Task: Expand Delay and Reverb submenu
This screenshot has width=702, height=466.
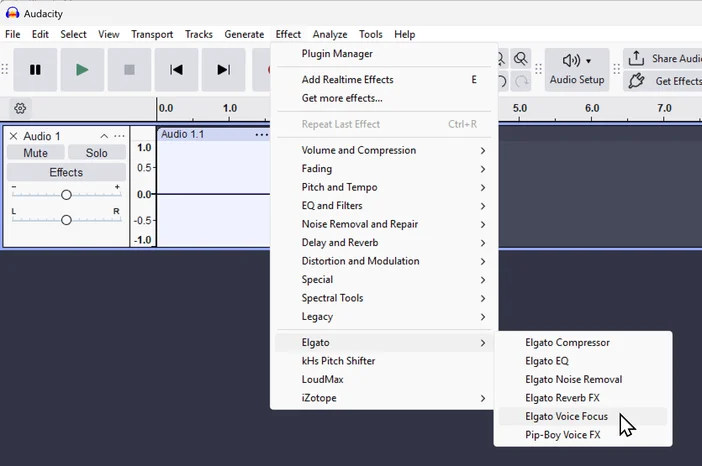Action: (x=384, y=243)
